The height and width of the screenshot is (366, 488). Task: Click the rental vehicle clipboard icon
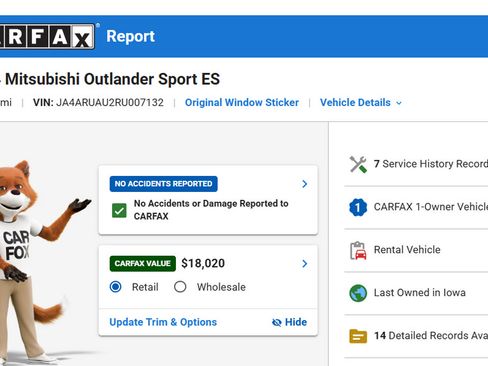pyautogui.click(x=358, y=250)
